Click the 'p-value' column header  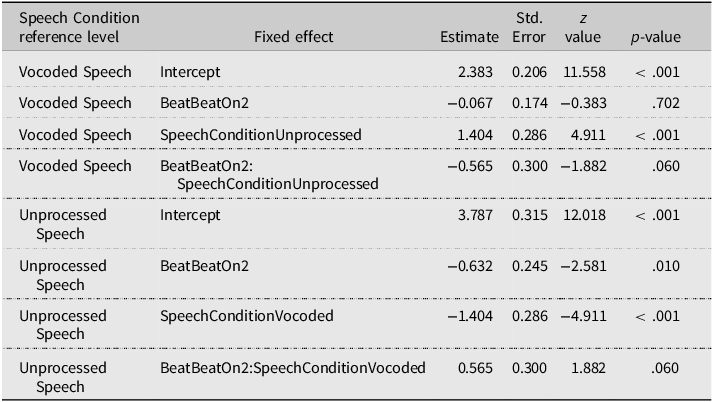(x=655, y=37)
